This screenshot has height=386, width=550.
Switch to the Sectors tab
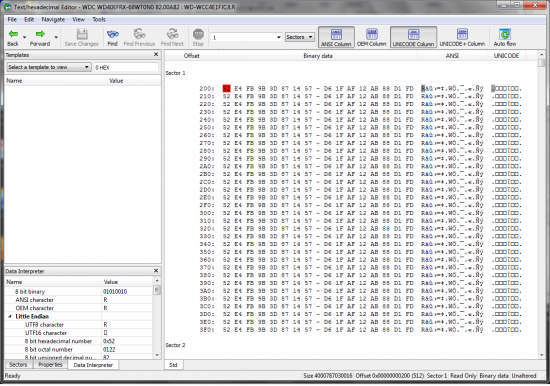(18, 365)
